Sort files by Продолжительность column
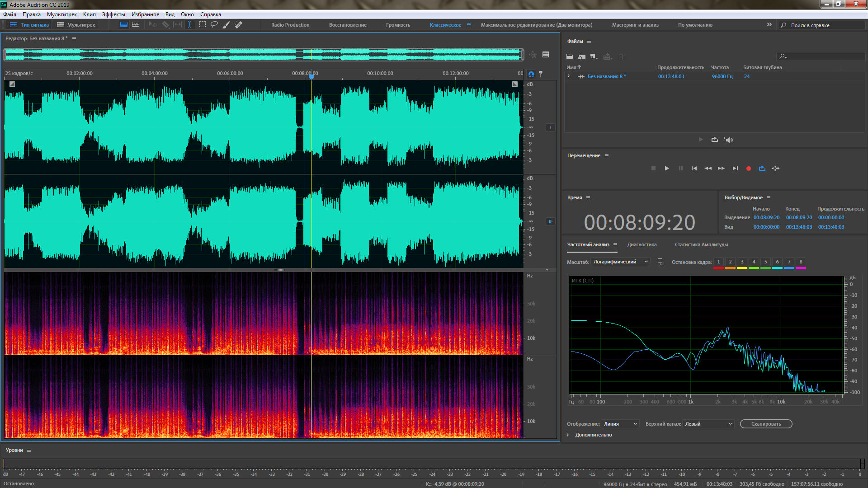This screenshot has height=488, width=868. pos(680,67)
